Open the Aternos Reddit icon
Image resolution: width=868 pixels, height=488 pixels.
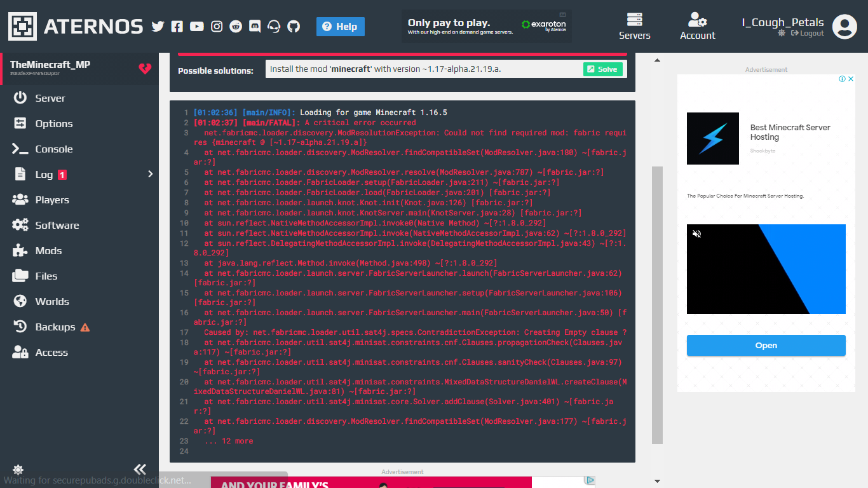point(236,26)
